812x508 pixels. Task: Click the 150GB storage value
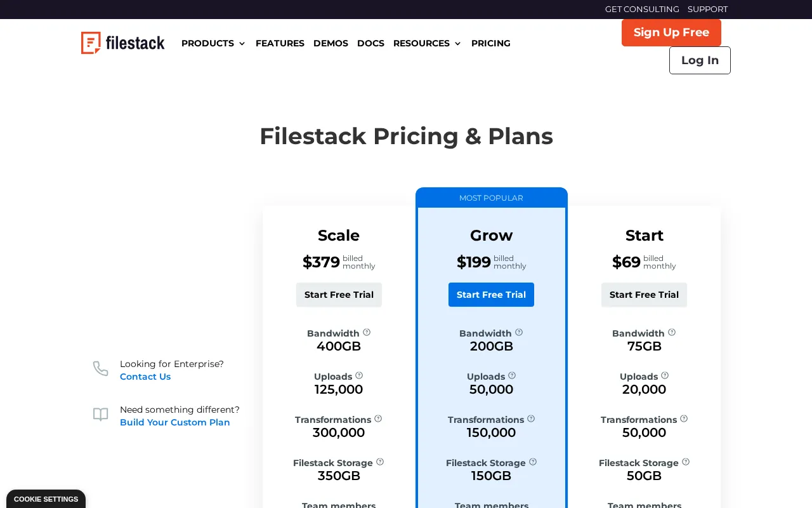pos(492,476)
